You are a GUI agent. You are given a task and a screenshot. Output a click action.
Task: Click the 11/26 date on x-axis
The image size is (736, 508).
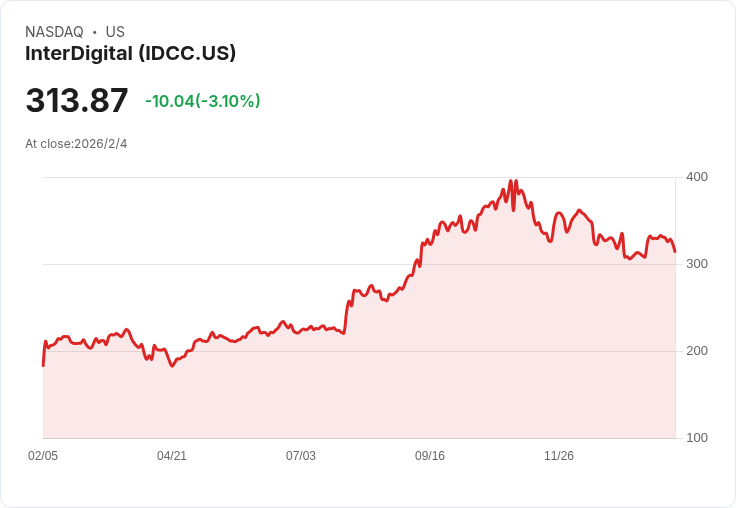click(559, 455)
